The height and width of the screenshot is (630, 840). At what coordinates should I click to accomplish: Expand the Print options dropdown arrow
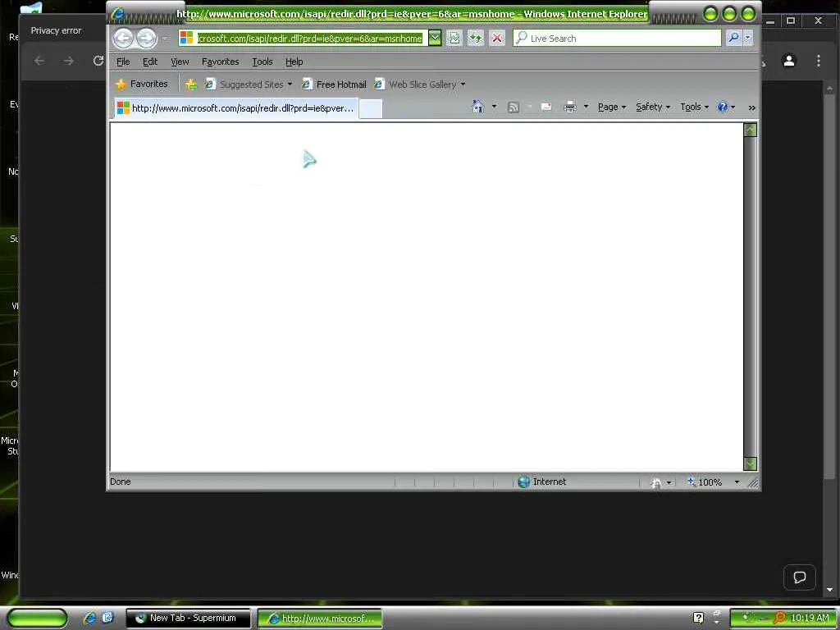point(586,107)
